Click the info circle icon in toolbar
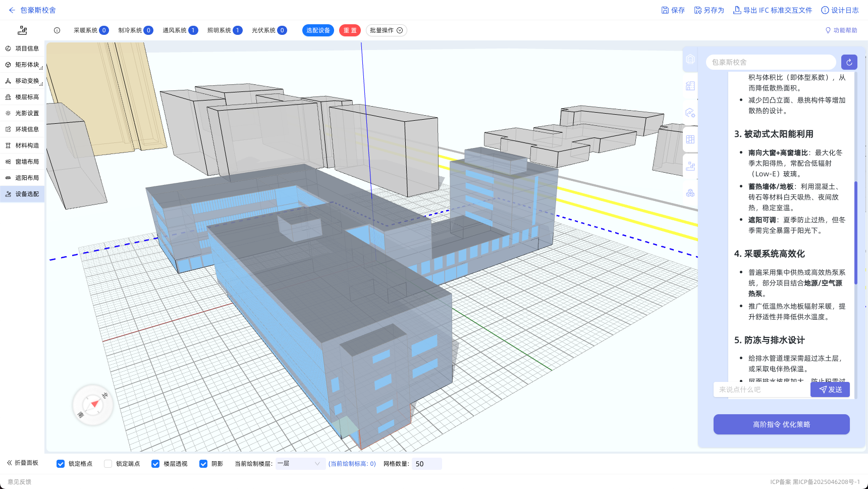Viewport: 868px width, 489px height. tap(57, 30)
